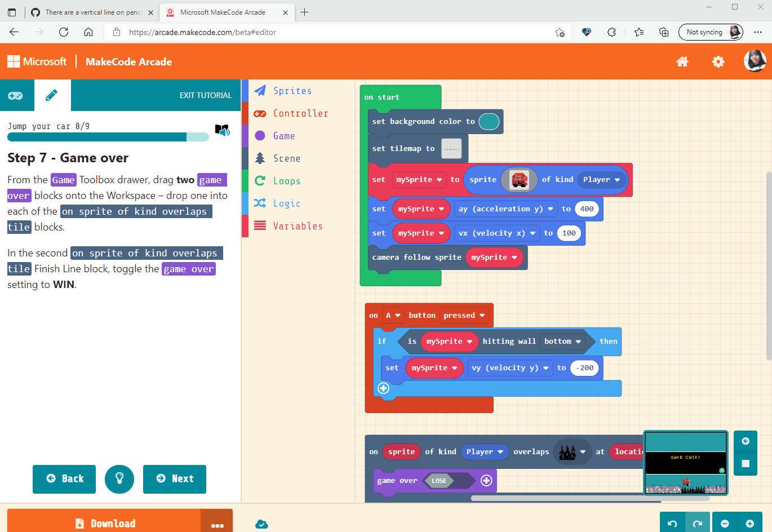The height and width of the screenshot is (532, 772).
Task: Click the car sprite image thumbnail
Action: coord(518,180)
